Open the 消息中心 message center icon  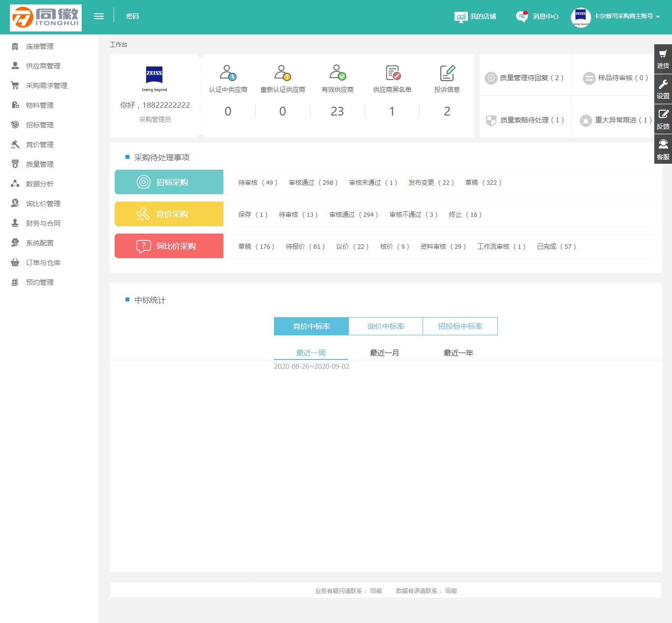522,16
